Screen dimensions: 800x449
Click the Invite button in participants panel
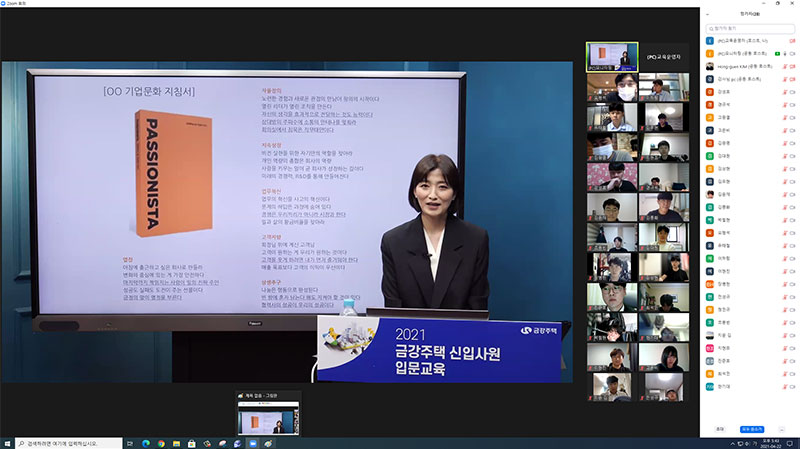point(720,429)
